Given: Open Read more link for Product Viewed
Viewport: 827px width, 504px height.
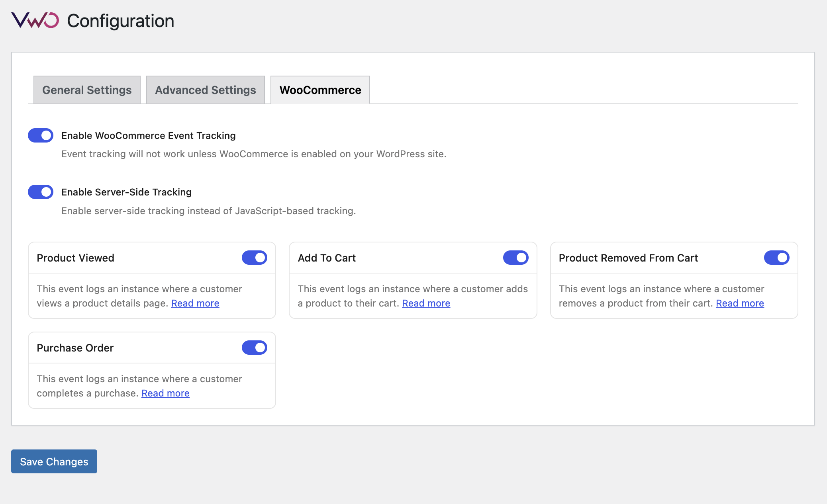Looking at the screenshot, I should [x=195, y=303].
